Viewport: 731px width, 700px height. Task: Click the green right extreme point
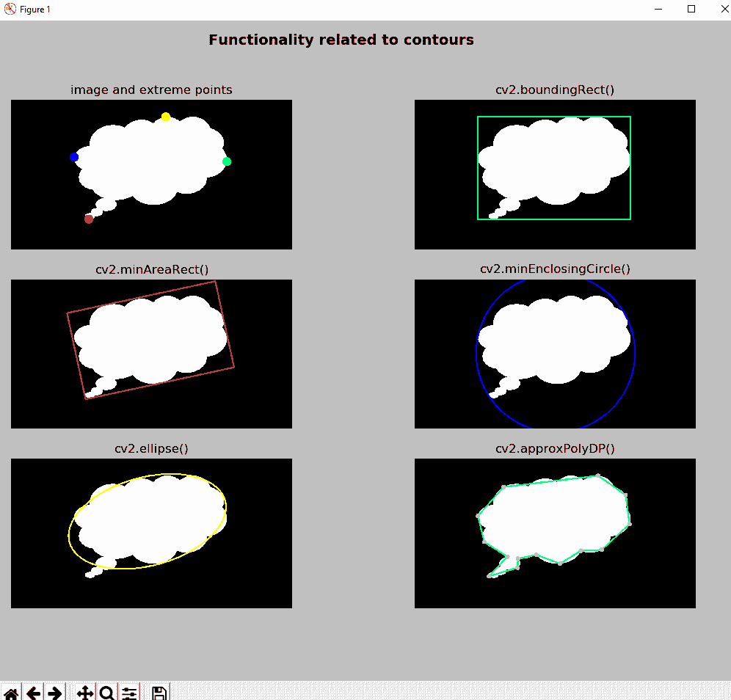coord(227,161)
